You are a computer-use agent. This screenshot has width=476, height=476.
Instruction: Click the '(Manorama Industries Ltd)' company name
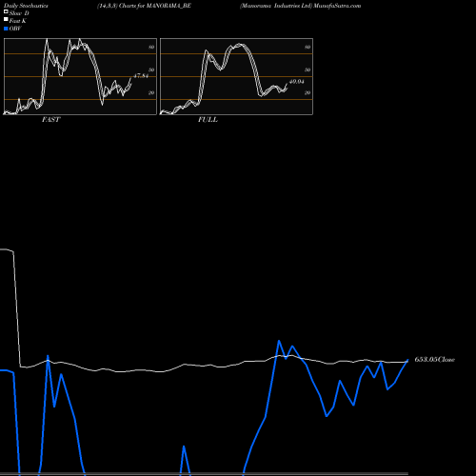coord(276,6)
